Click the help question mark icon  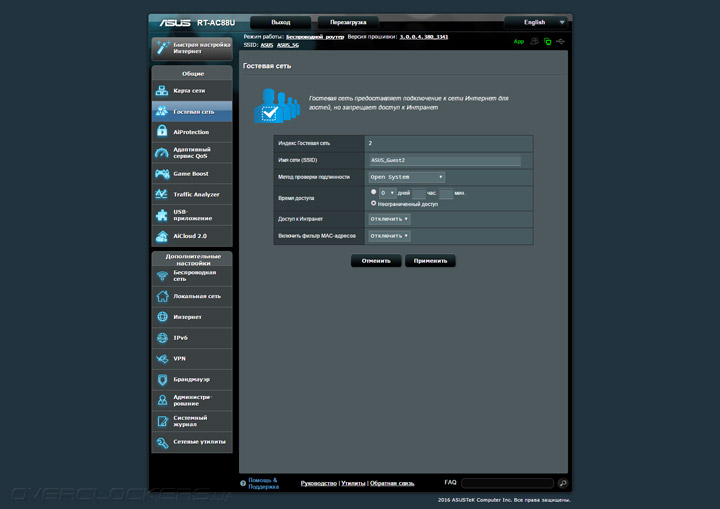243,483
